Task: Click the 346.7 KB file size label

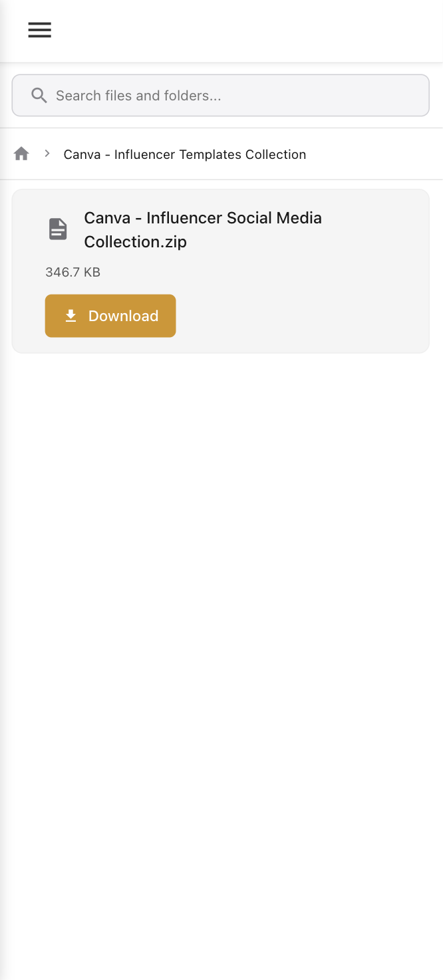Action: (73, 272)
